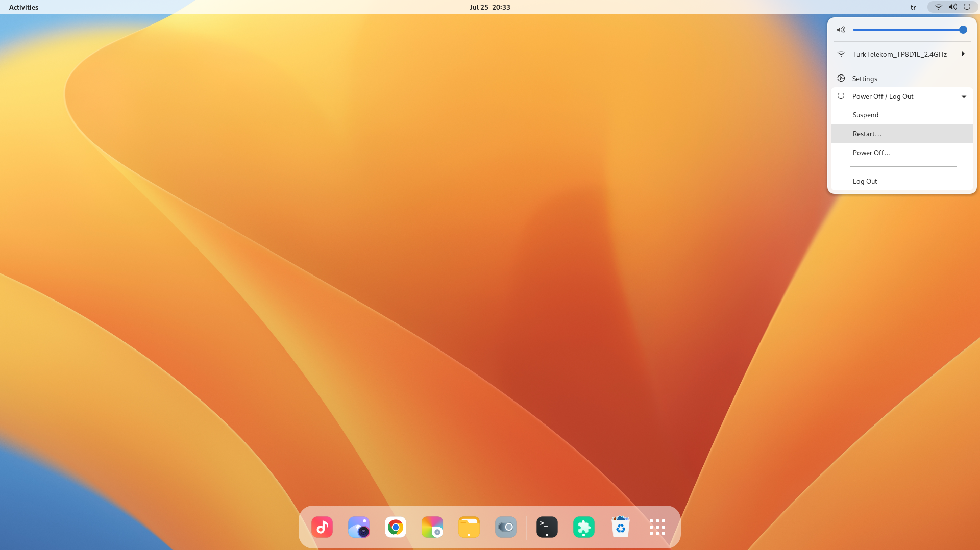Click the speaker icon beside volume slider
This screenshot has height=550, width=980.
(x=841, y=30)
